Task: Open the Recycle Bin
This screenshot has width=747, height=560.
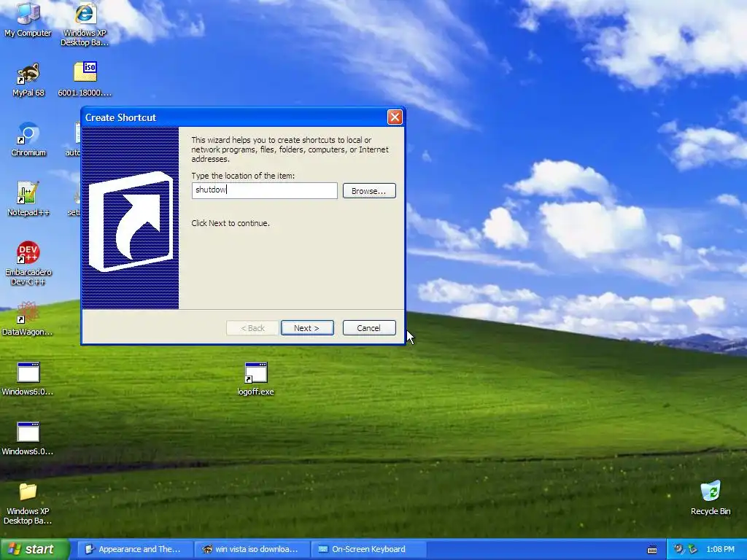Action: coord(711,497)
